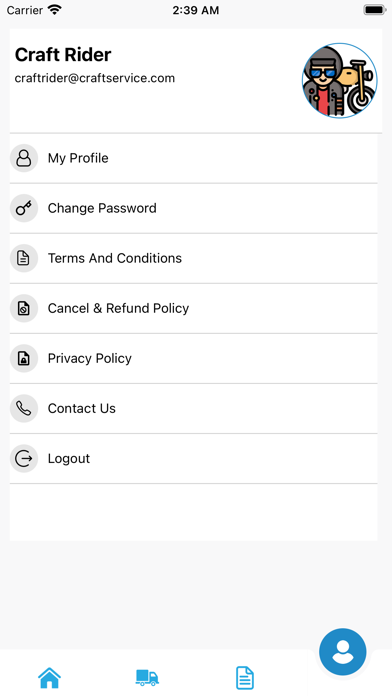
Task: Open the delivery truck tab
Action: pyautogui.click(x=147, y=677)
